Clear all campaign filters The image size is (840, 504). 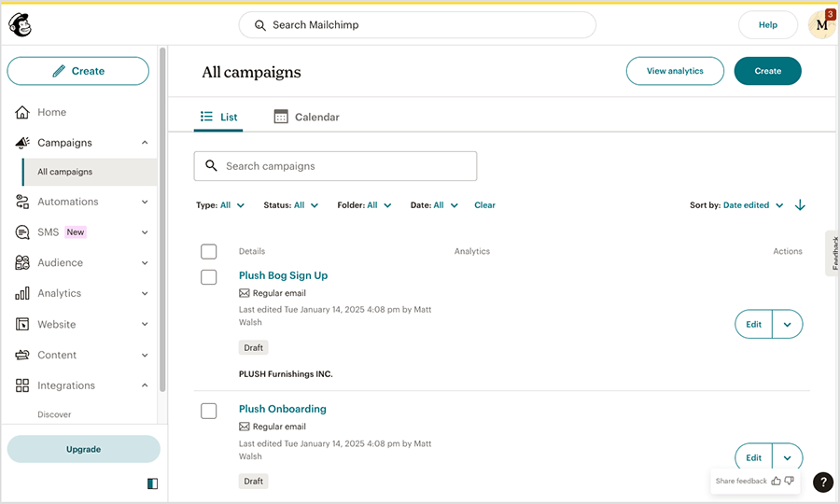(x=484, y=205)
